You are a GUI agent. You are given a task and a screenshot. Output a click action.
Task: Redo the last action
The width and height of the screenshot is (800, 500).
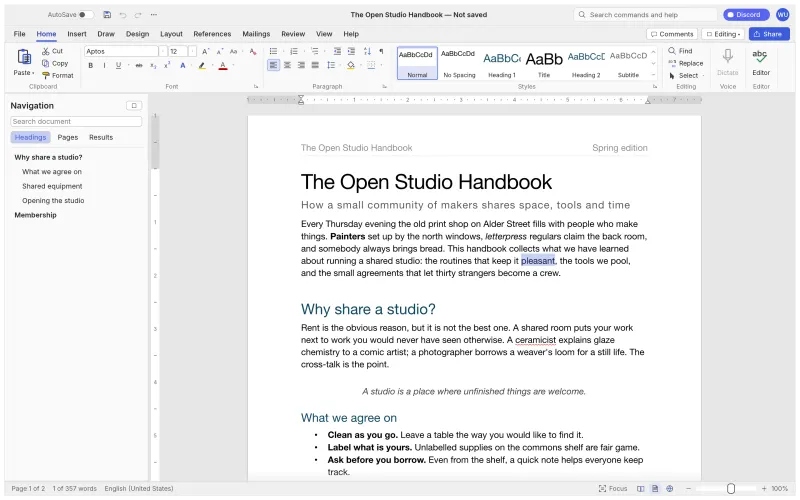pyautogui.click(x=138, y=15)
